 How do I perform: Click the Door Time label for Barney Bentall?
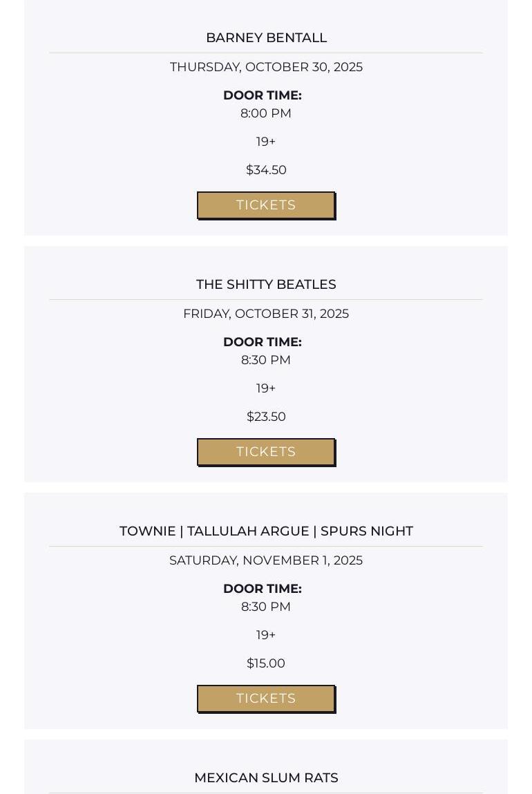click(263, 95)
